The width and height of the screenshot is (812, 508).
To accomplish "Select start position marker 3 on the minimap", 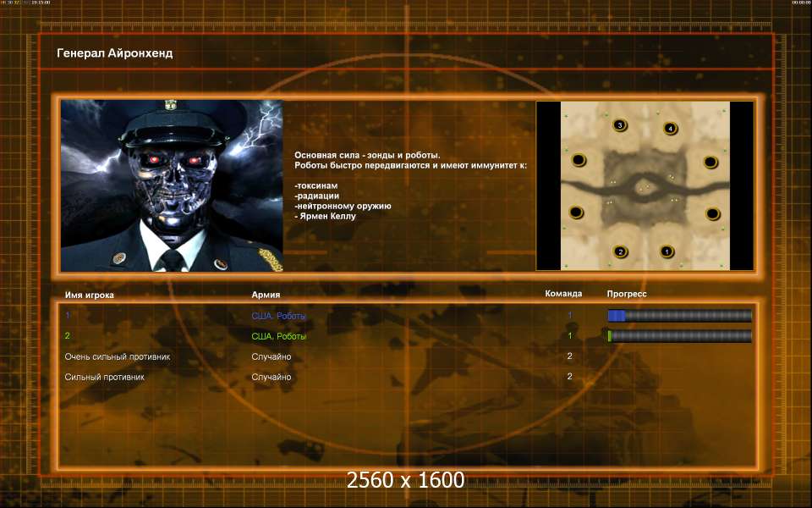I will click(619, 125).
